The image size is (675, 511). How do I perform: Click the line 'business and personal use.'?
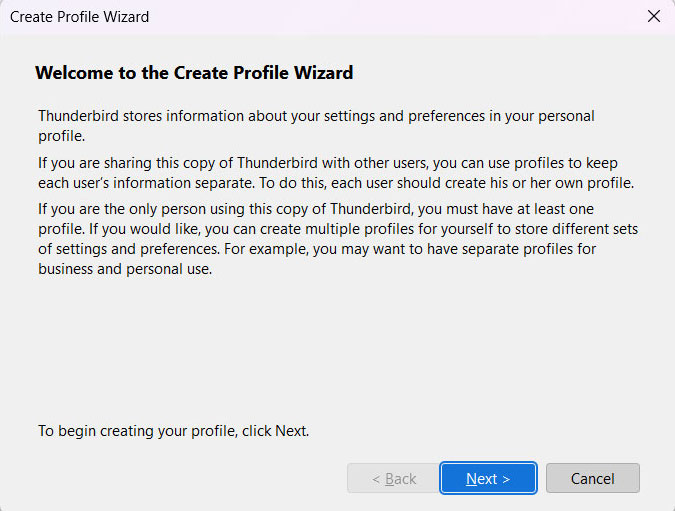125,269
